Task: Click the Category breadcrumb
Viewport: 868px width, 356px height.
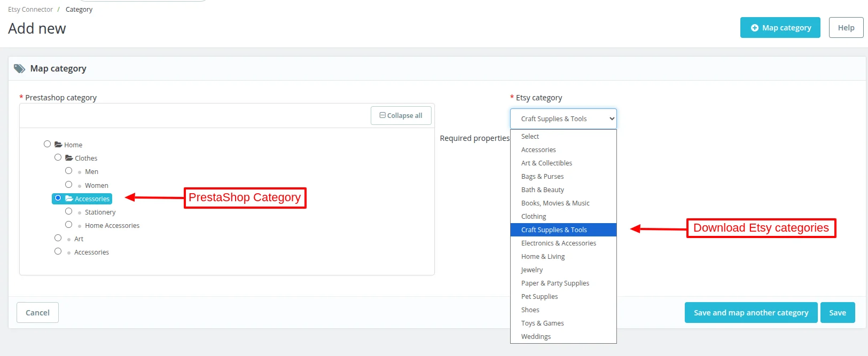Action: pyautogui.click(x=79, y=10)
